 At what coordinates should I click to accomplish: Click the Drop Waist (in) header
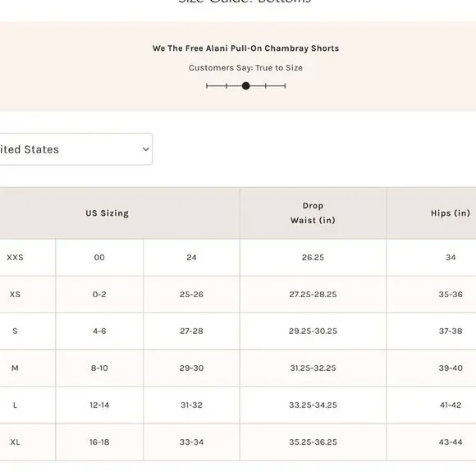(313, 213)
